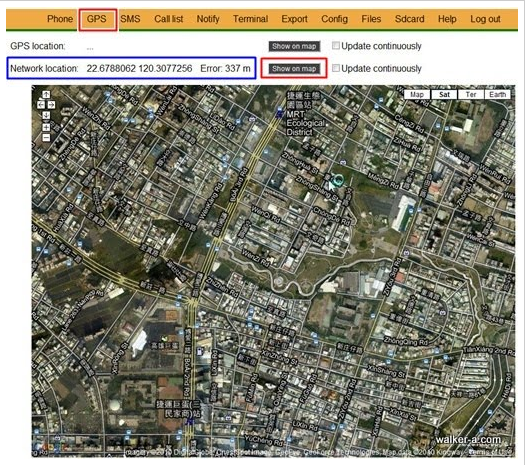Image resolution: width=525 pixels, height=465 pixels.
Task: Go to the Call list tab
Action: (168, 19)
